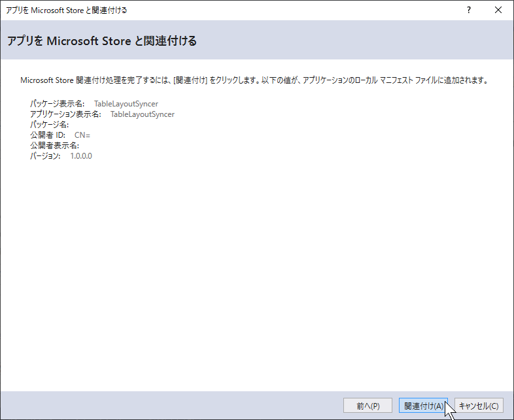The image size is (514, 420).
Task: Cancel the dialog with キャンセル(C)
Action: [x=479, y=406]
